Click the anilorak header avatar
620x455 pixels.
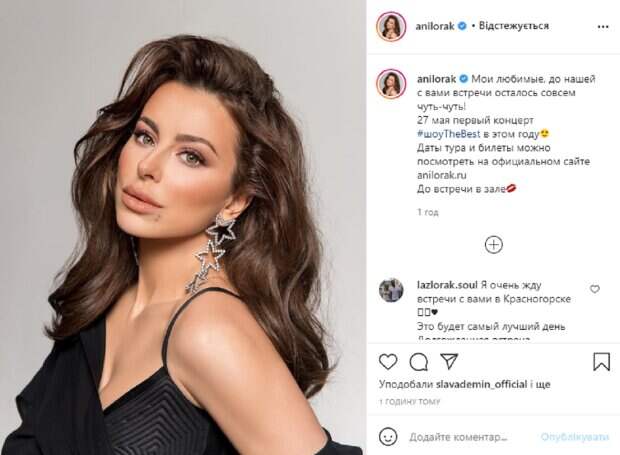click(x=391, y=26)
